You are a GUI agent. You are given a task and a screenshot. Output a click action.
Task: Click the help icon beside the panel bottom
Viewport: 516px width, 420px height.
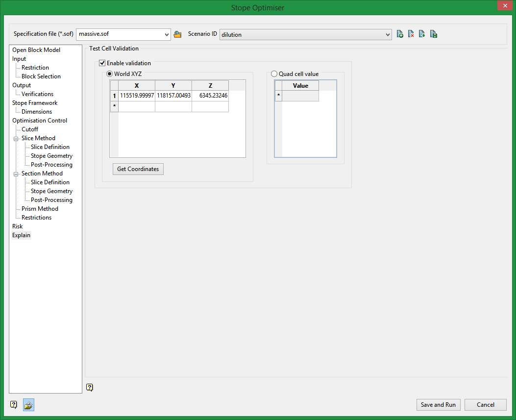point(89,388)
